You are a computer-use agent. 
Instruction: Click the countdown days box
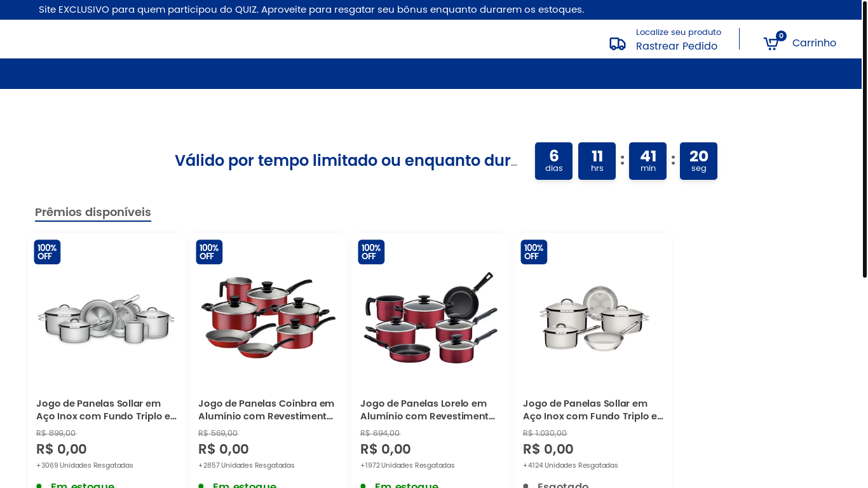tap(553, 161)
